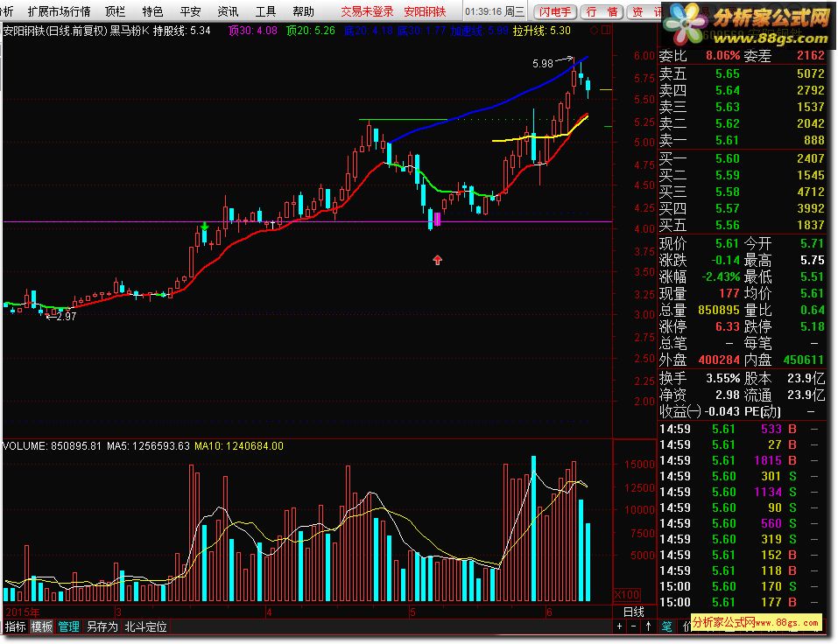Click the 卖四 price 5.64 row

(x=742, y=90)
